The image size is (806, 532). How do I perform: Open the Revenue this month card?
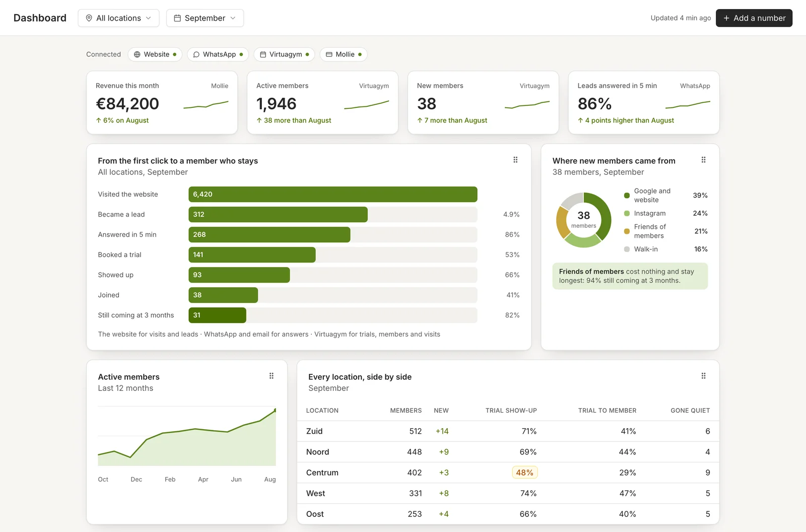pos(162,103)
